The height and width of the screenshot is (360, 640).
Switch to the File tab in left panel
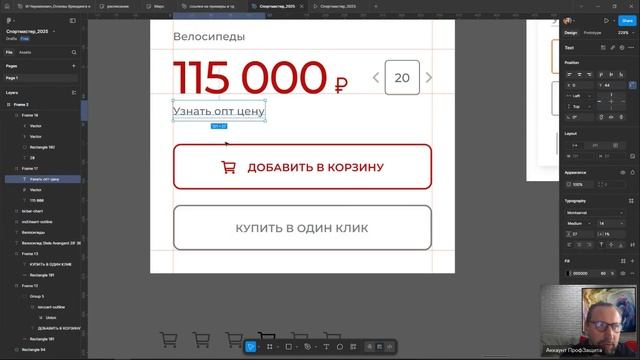[x=9, y=52]
